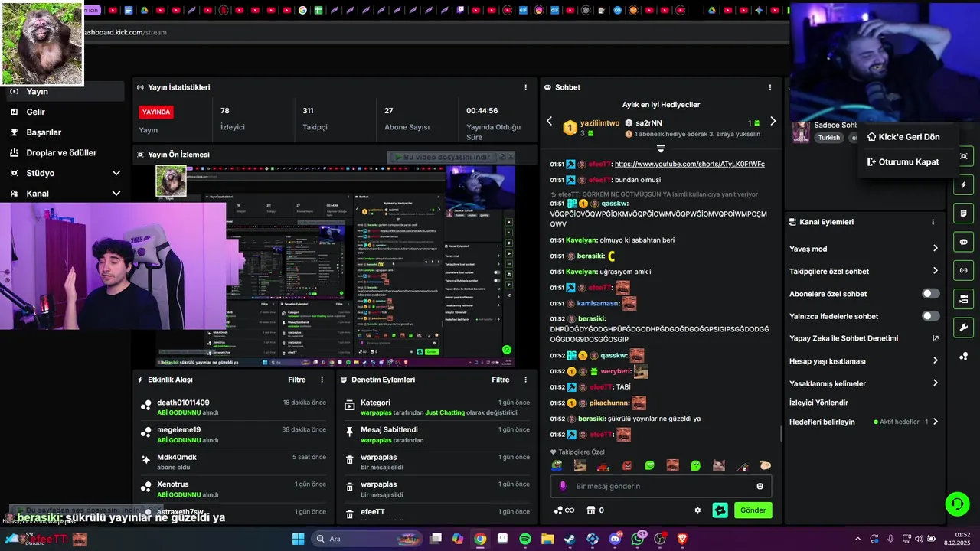The height and width of the screenshot is (551, 980).
Task: Open Windows Start menu
Action: click(x=298, y=539)
